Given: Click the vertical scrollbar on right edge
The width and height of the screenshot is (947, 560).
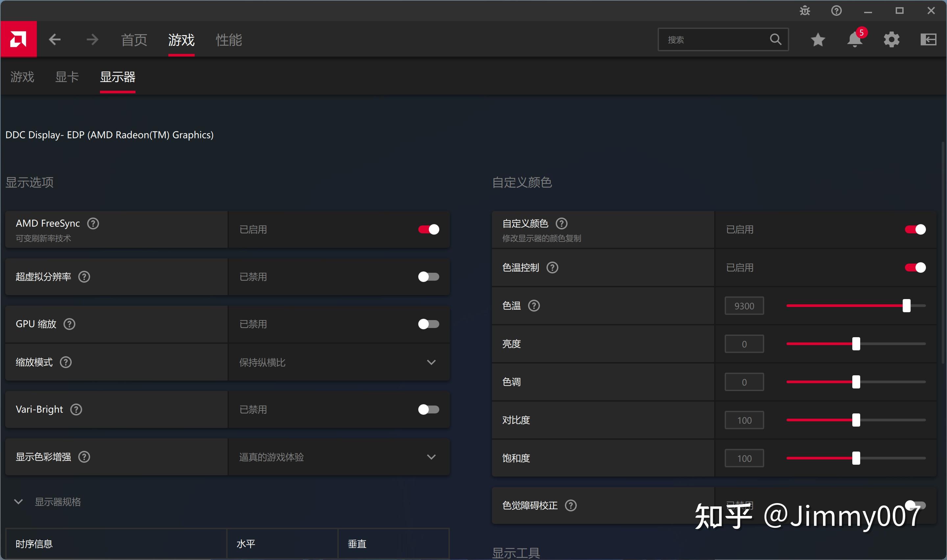Looking at the screenshot, I should point(942,253).
